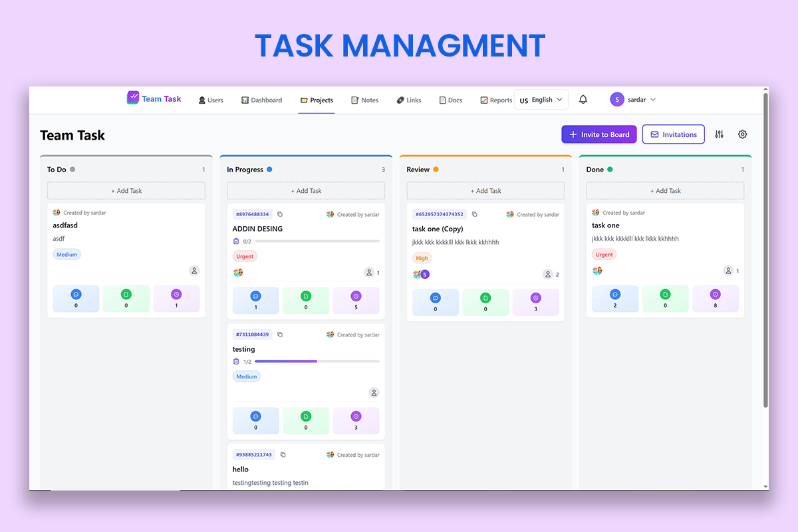Click the checklist clipboard icon on ADDIN DESING
Image resolution: width=798 pixels, height=532 pixels.
(236, 241)
